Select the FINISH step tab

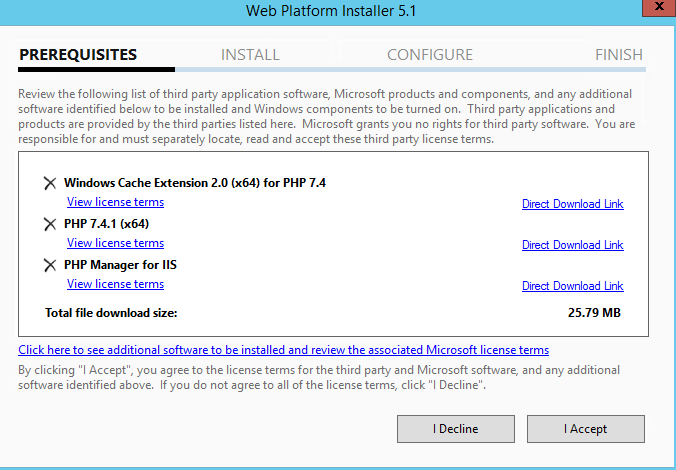pos(619,55)
